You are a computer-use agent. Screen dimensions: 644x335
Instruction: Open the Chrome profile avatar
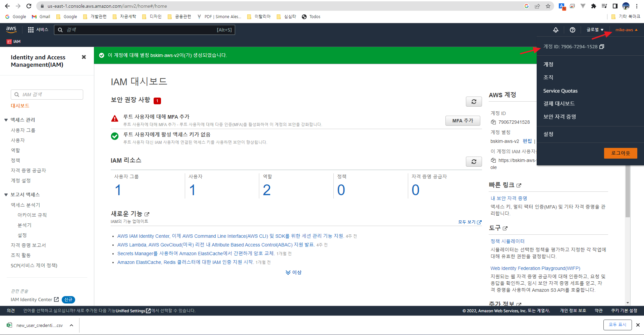626,6
